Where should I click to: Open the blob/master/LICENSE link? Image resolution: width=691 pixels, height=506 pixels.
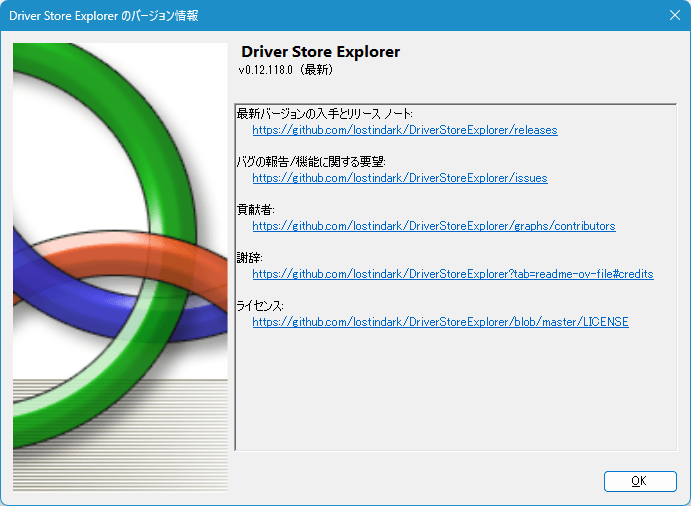click(x=440, y=322)
